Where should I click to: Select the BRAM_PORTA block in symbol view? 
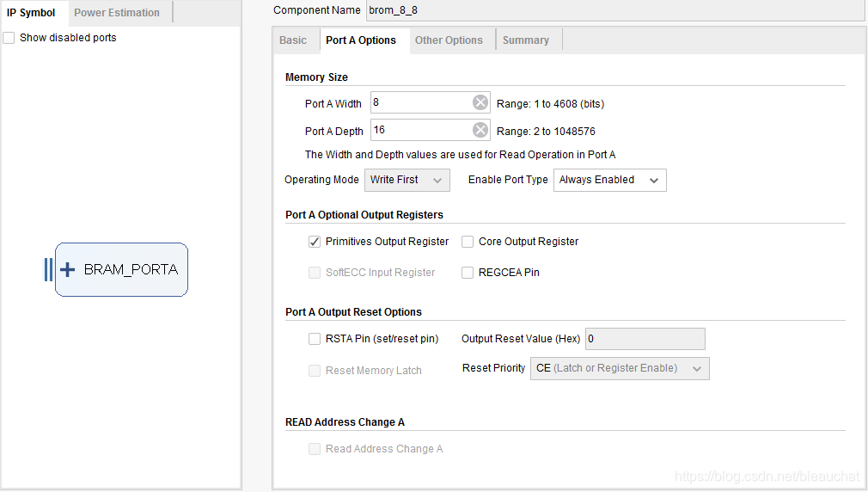[x=122, y=270]
